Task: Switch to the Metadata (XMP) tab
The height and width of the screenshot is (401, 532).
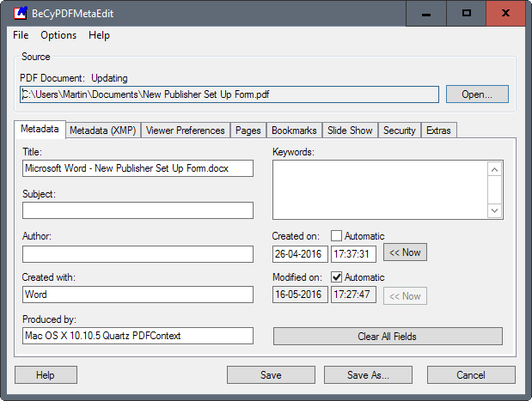Action: click(103, 131)
